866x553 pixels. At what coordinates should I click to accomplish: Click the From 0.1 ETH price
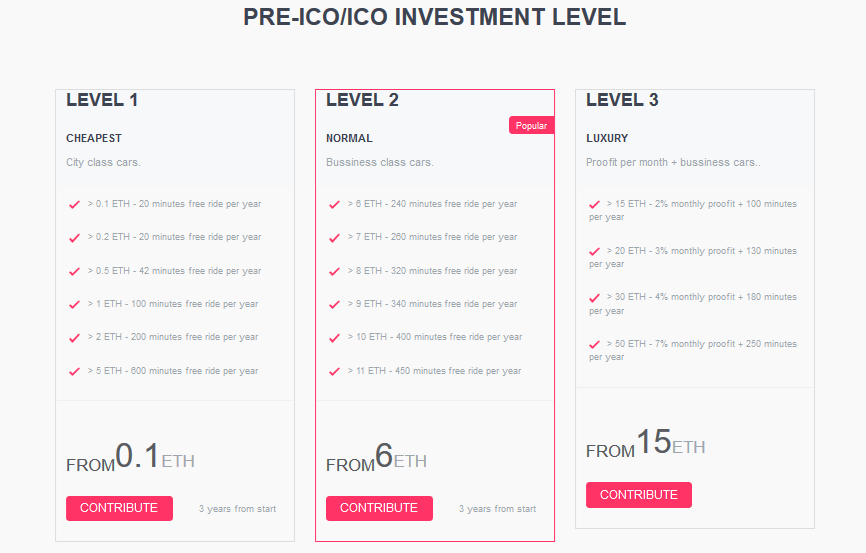[x=130, y=458]
